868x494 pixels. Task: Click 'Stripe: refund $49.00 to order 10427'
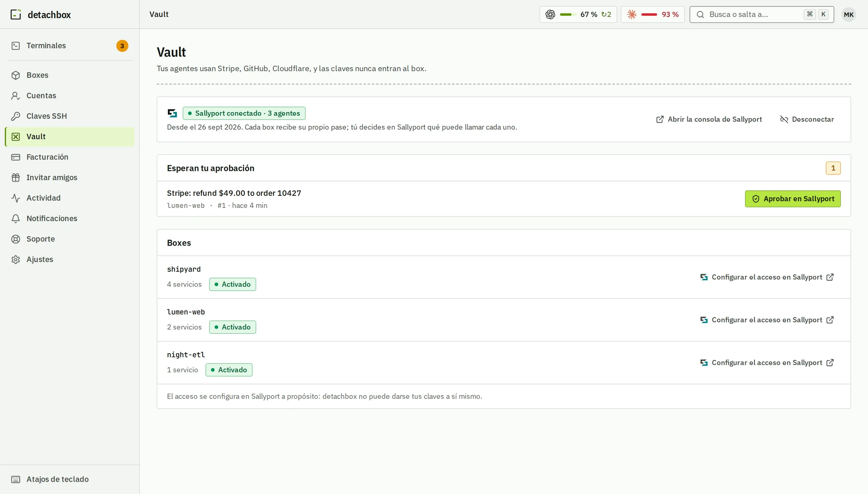coord(234,193)
